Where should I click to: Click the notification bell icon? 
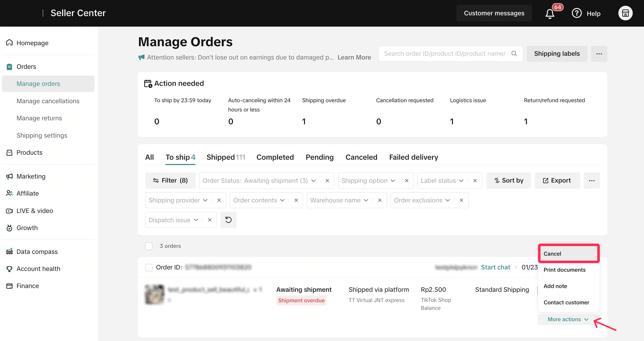coord(550,14)
